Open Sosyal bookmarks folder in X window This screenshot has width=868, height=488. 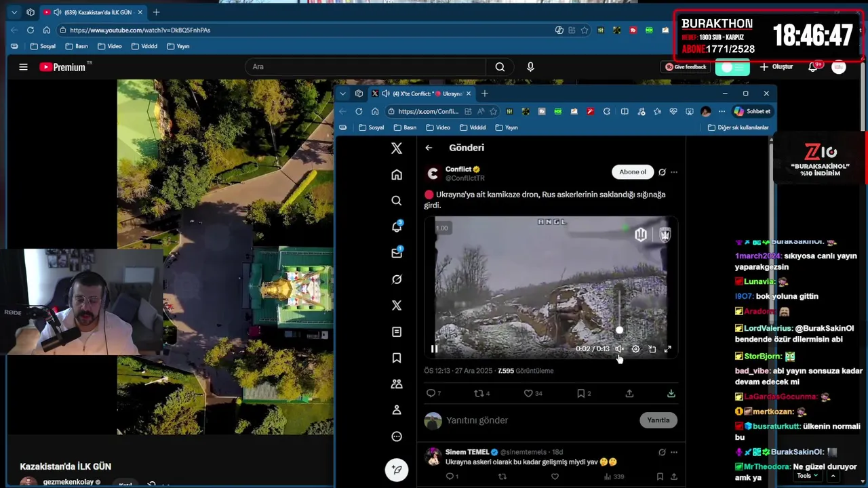tap(371, 127)
